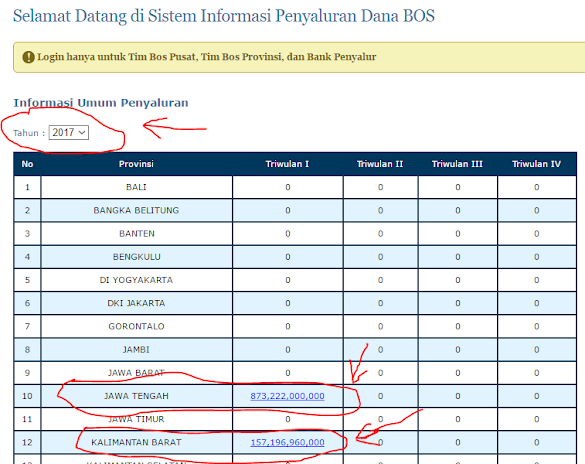Click the Triwulan II value for DKI JAKARTA
585x464 pixels.
point(380,303)
